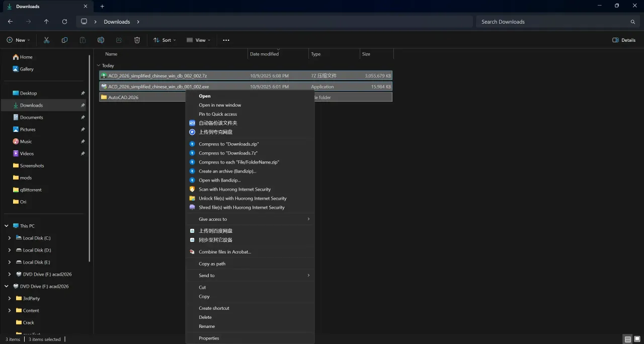Click the monitor icon in the address bar
The image size is (644, 344).
coord(84,22)
